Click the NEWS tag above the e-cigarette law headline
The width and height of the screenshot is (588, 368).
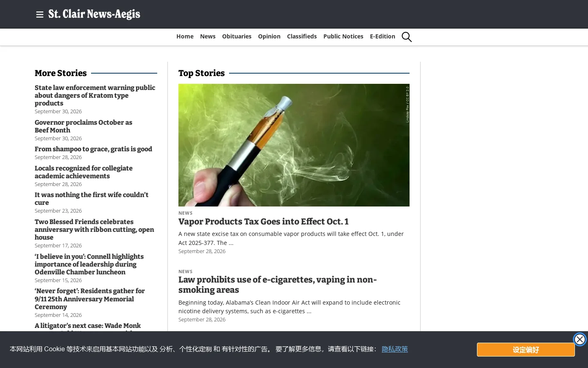pos(185,272)
